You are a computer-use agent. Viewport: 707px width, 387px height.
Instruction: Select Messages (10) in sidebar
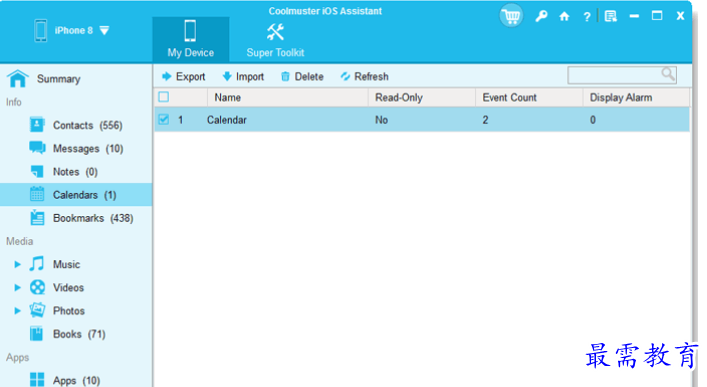88,148
